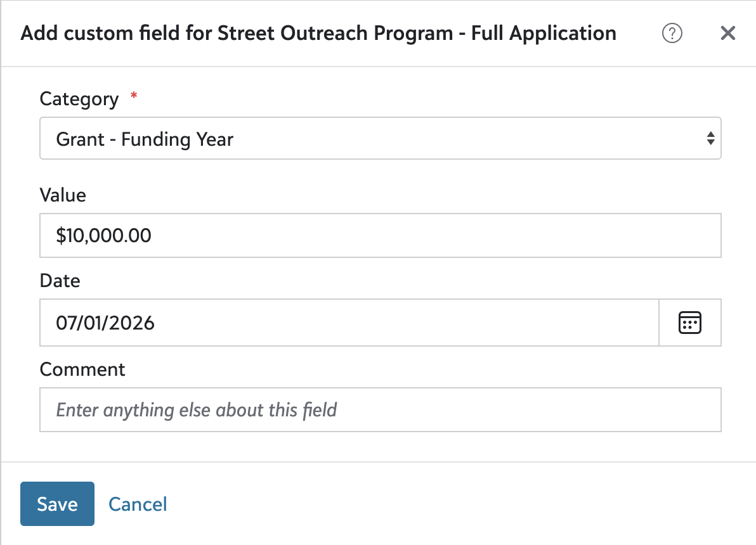Click the dialog title for Street Outreach Program

(x=318, y=33)
